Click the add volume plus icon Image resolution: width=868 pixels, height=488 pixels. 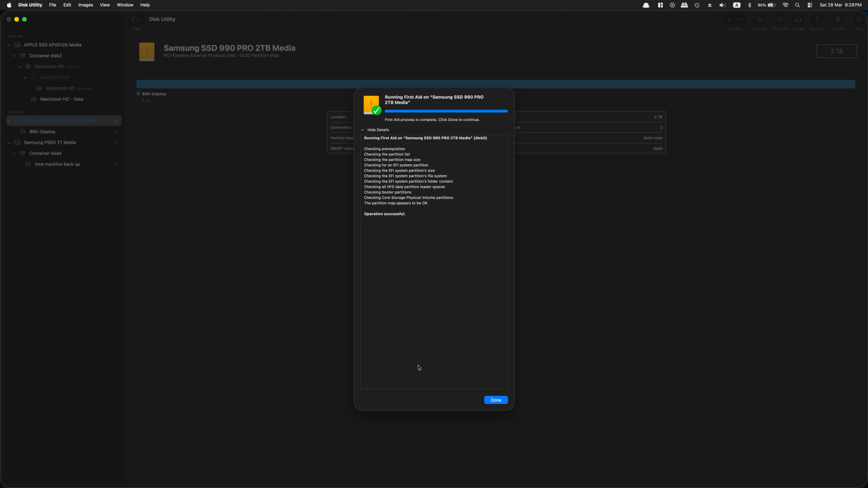(729, 20)
